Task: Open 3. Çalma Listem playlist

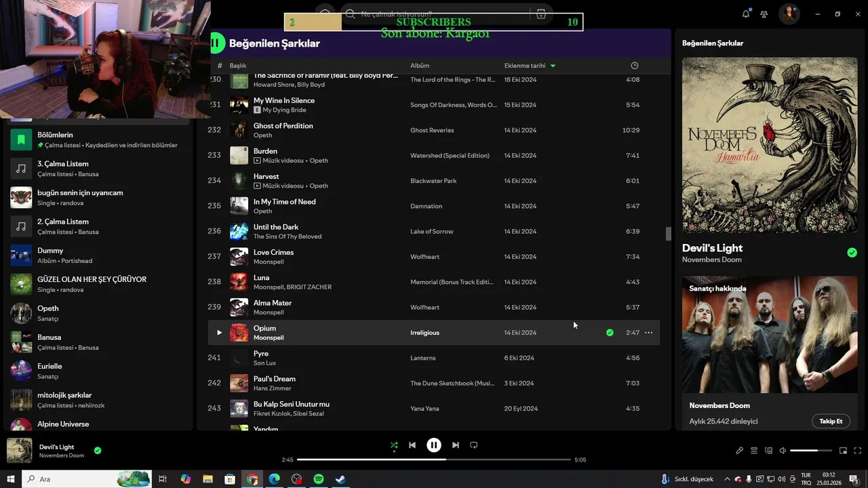Action: point(98,169)
